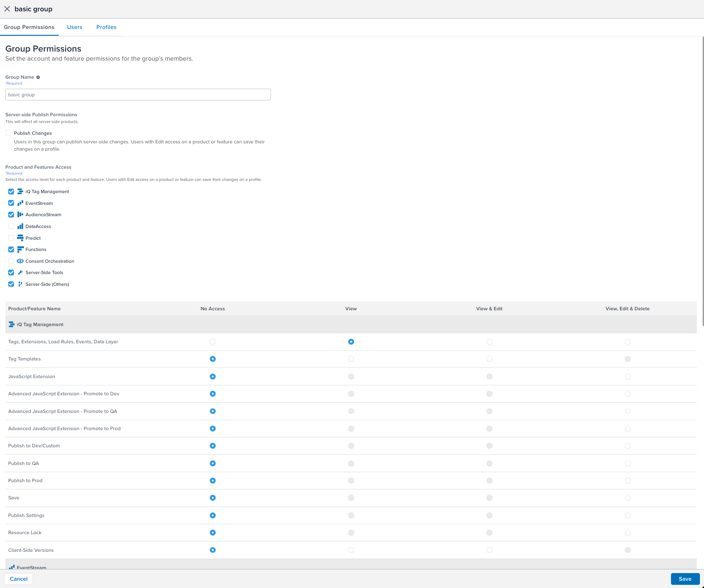Click the DataAccess bar chart icon
The height and width of the screenshot is (588, 704).
pos(20,226)
